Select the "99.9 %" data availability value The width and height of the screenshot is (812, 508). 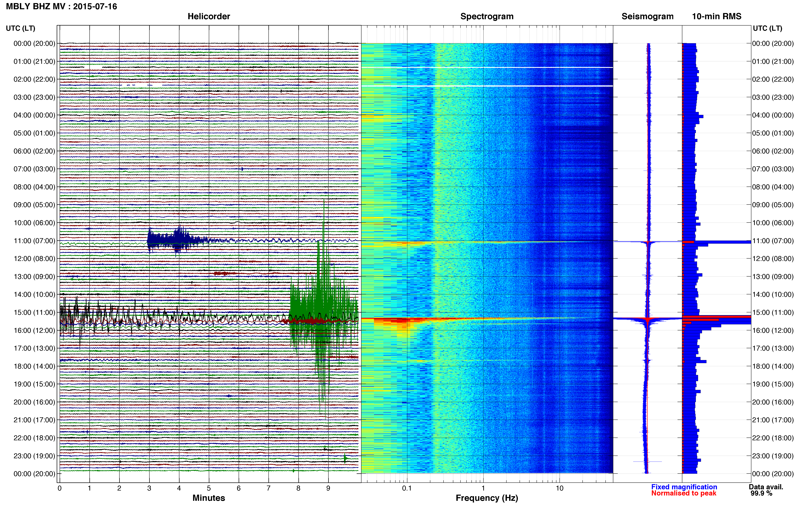[761, 493]
